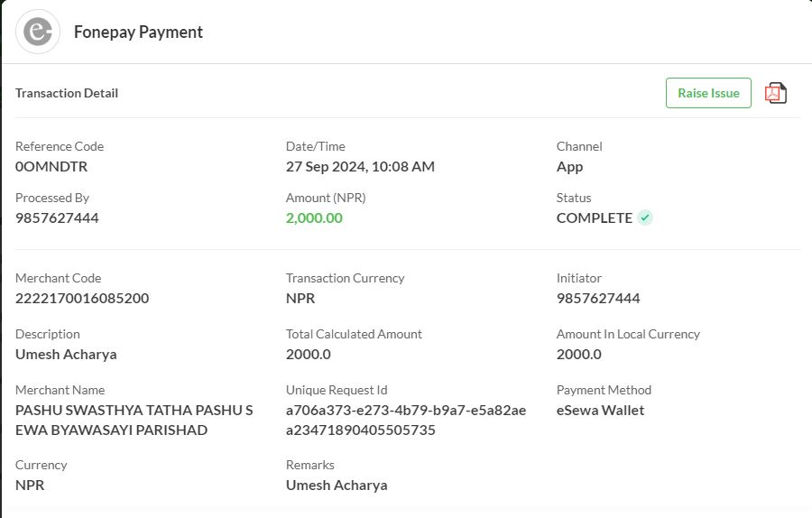Select Amount In Local Currency 2000.0
Screen dimensions: 812x518
coord(579,355)
